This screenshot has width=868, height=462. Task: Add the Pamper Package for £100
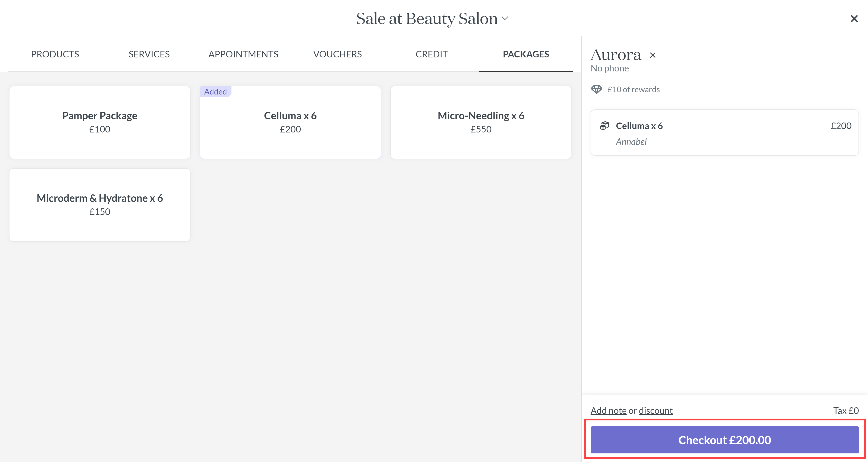tap(100, 122)
